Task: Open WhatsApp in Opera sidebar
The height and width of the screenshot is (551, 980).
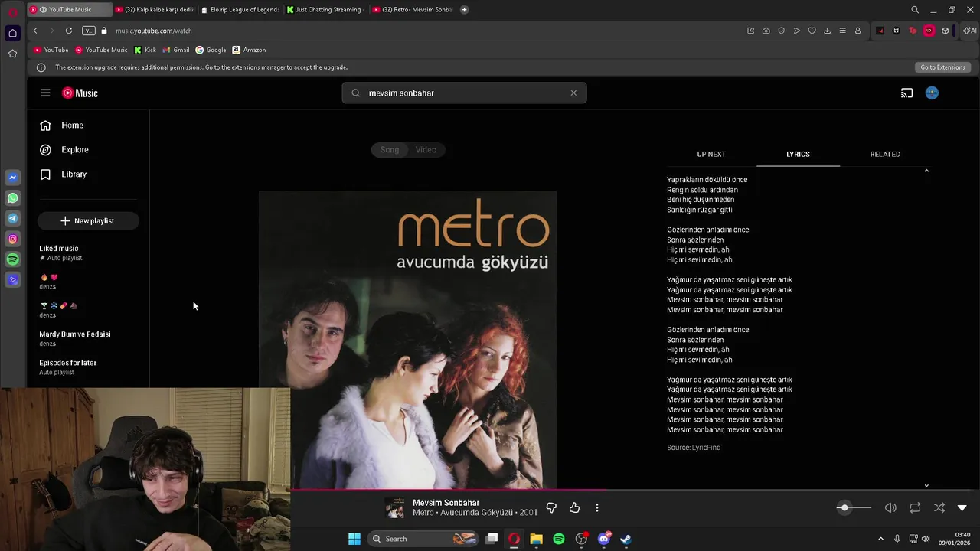Action: (12, 198)
